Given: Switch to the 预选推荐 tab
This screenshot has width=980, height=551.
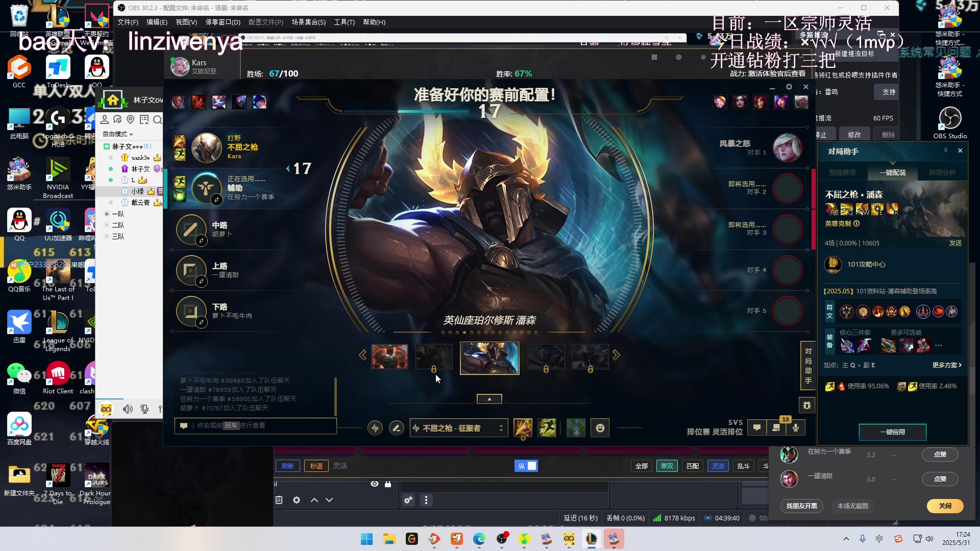Looking at the screenshot, I should (843, 172).
